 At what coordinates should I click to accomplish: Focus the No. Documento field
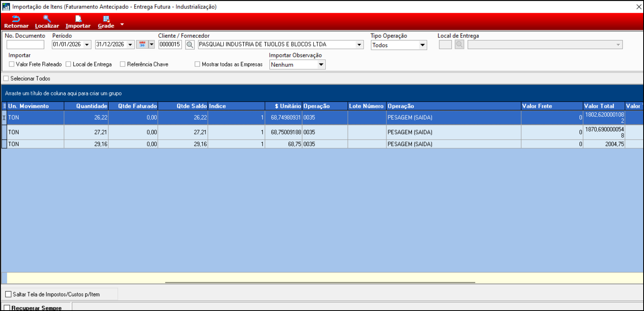click(x=25, y=45)
